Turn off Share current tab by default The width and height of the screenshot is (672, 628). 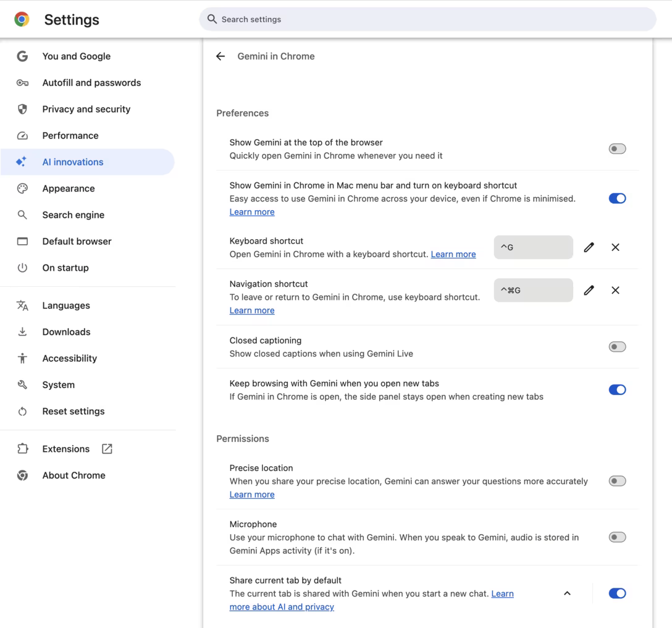click(617, 593)
